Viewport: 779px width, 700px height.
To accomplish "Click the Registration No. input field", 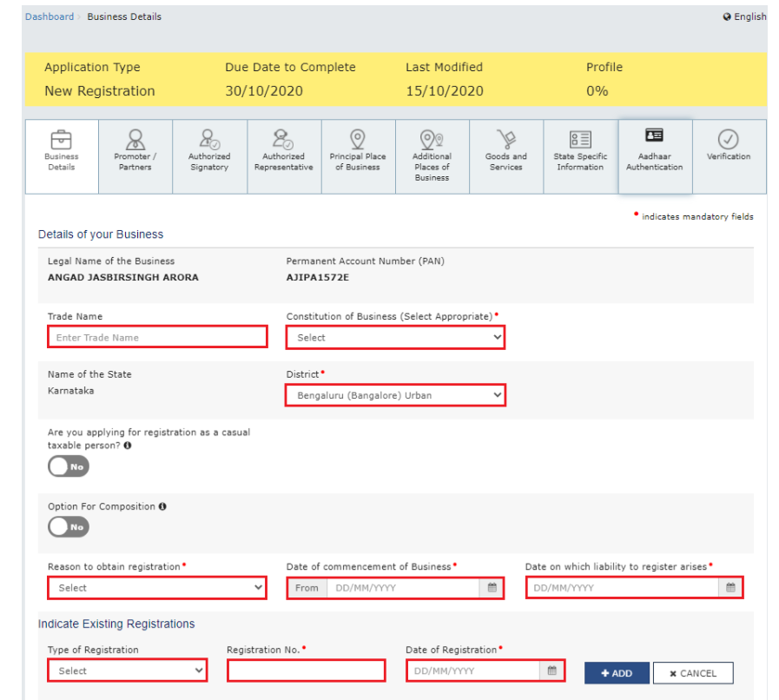I will 306,670.
